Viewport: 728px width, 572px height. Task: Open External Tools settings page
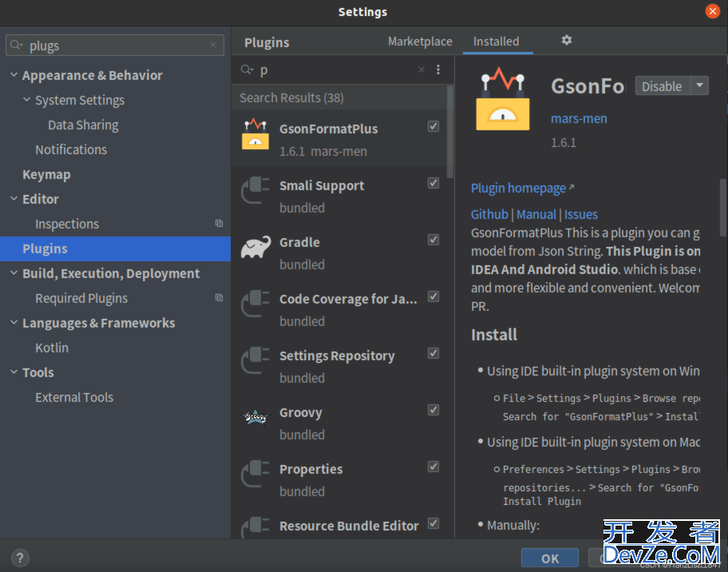pos(74,397)
